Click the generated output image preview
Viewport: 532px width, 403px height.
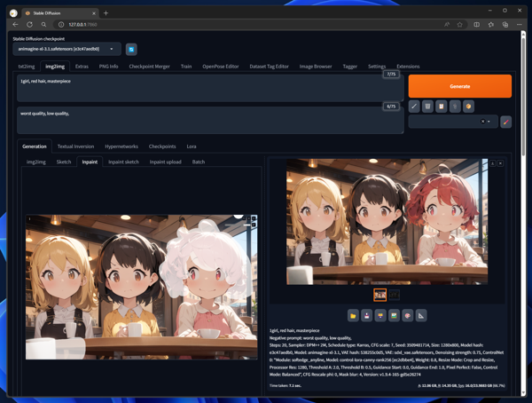pos(387,222)
